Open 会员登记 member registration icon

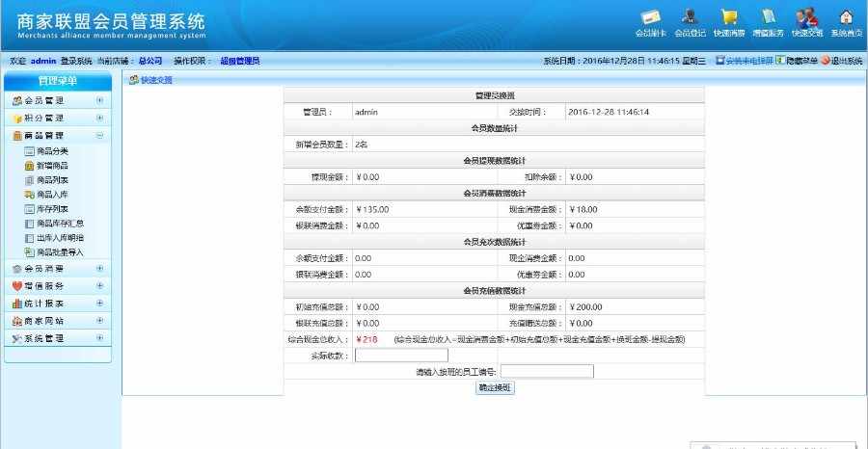[x=690, y=17]
